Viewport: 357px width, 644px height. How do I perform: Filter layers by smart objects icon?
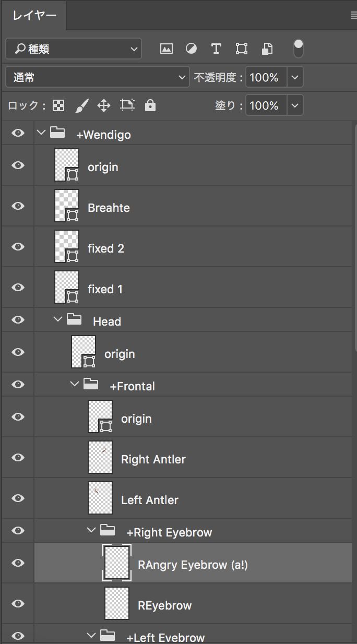click(267, 49)
